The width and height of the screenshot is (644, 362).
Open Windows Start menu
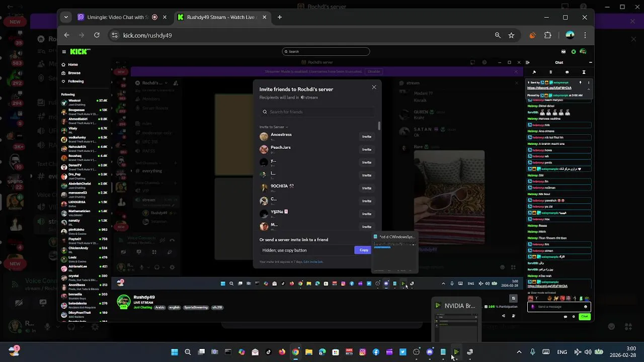coord(175,352)
